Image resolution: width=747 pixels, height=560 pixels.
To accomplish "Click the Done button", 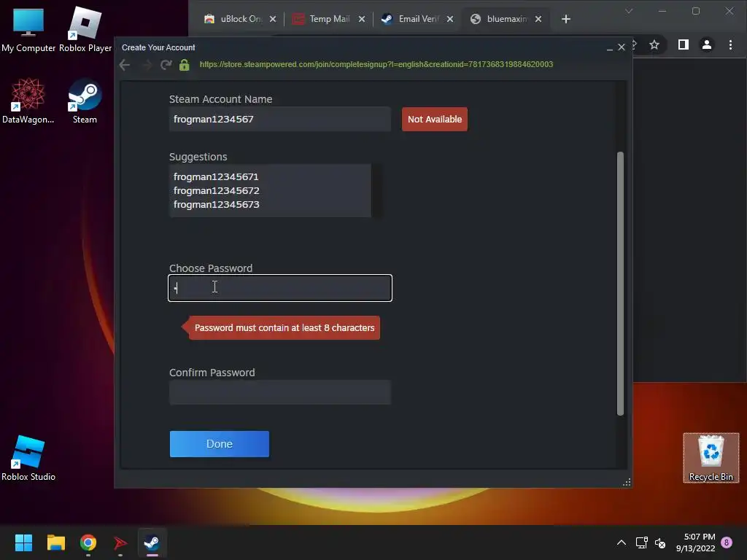I will (220, 444).
